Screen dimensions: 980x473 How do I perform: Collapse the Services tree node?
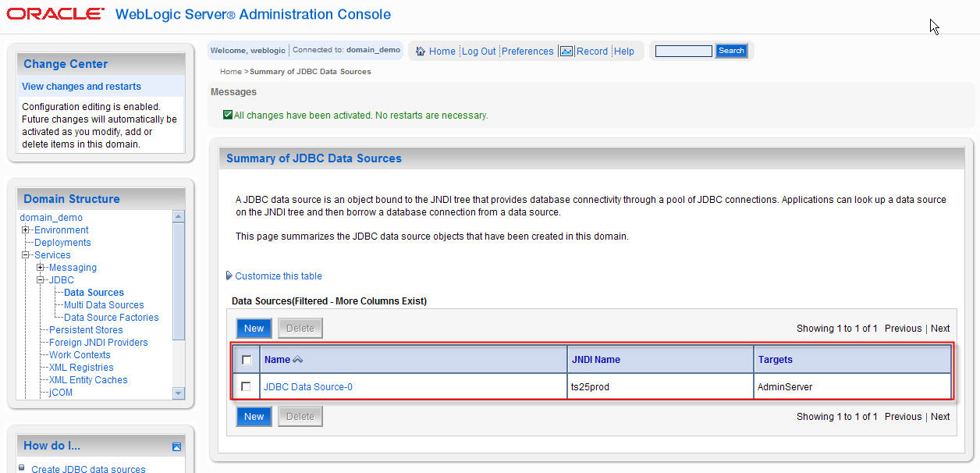[26, 255]
